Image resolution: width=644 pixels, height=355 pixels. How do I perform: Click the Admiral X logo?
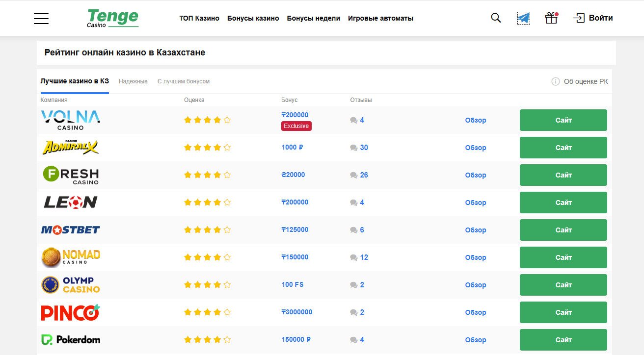coord(71,148)
